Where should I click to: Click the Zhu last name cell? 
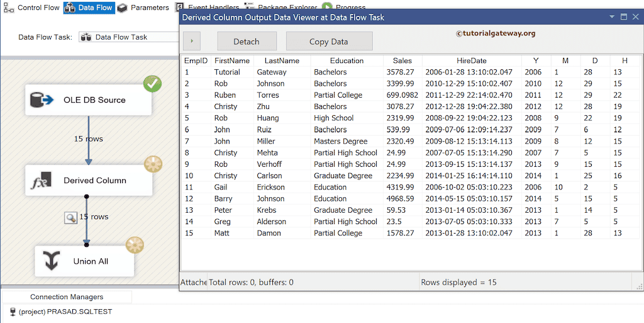point(282,106)
